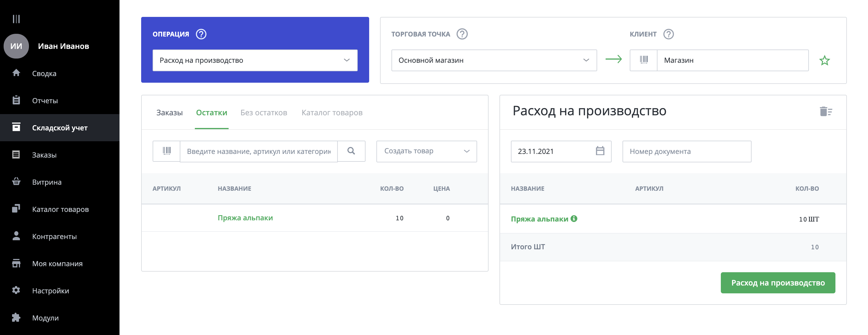Viewport: 868px width, 335px height.
Task: Click the Номер документа input field
Action: pos(686,152)
